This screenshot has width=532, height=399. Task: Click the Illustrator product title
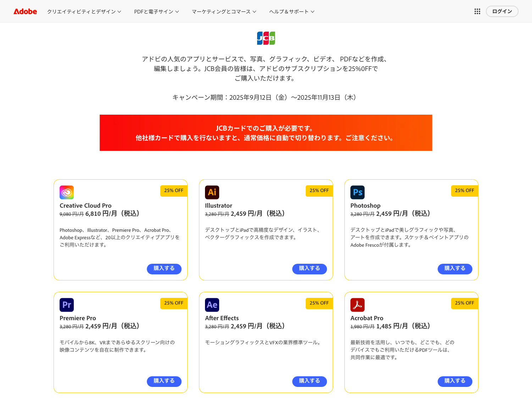click(218, 206)
